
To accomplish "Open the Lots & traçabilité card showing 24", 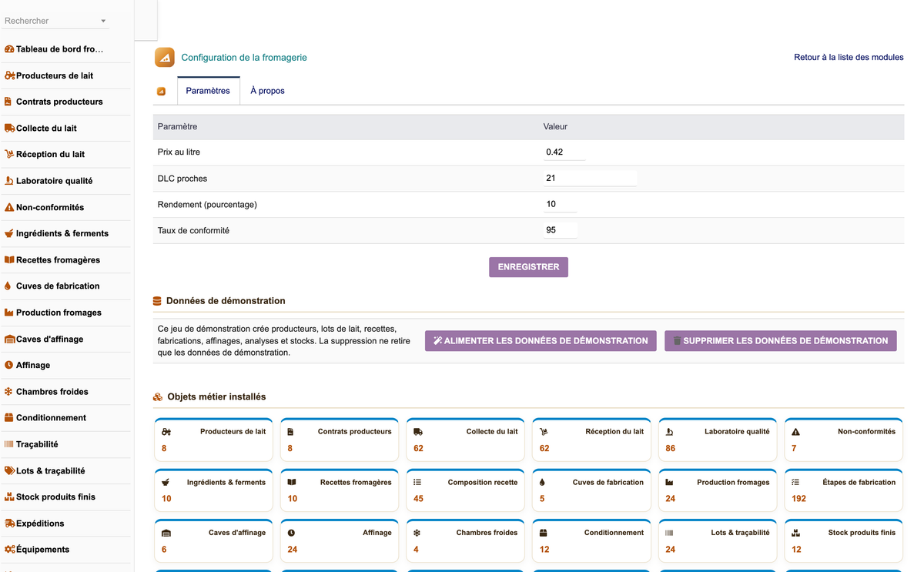I will click(x=718, y=540).
